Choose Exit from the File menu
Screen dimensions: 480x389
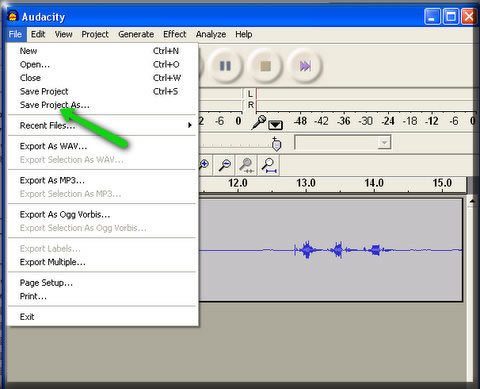pyautogui.click(x=103, y=317)
